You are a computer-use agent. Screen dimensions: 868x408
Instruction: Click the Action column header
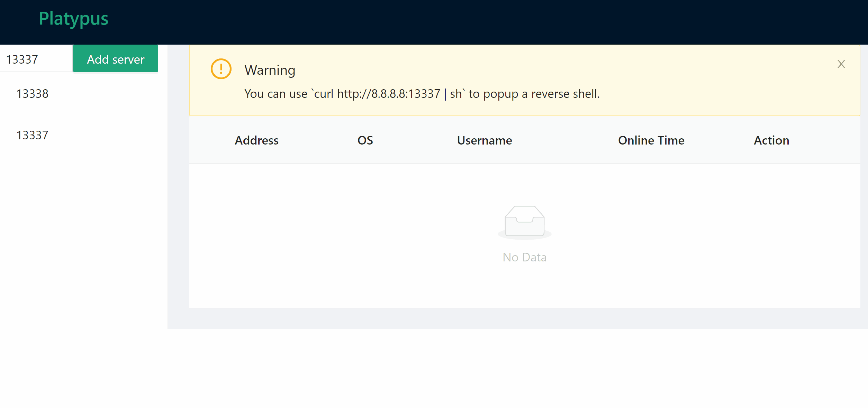click(x=771, y=140)
